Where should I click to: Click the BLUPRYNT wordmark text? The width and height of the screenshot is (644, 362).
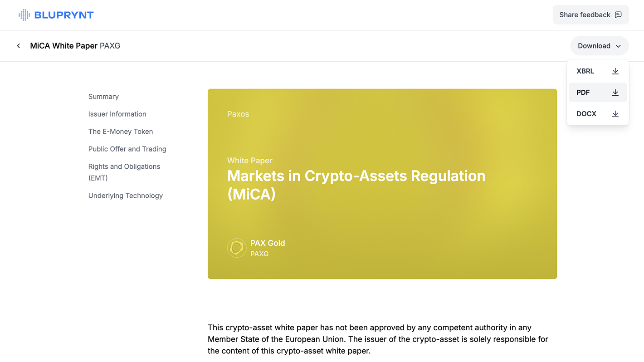[64, 15]
